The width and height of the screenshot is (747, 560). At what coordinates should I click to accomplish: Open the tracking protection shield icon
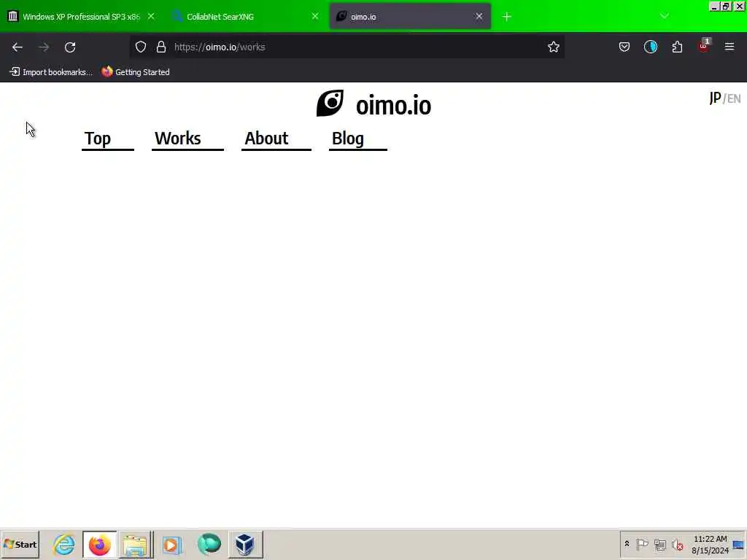141,47
